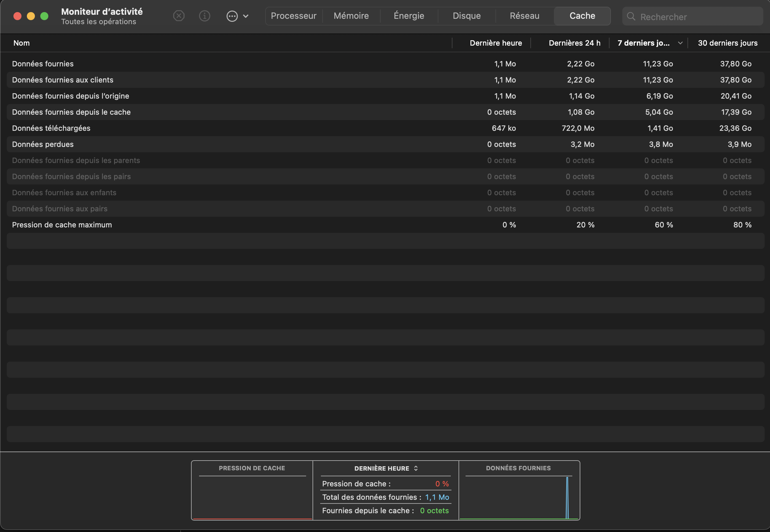The image size is (770, 532).
Task: Toggle sort chevron on 7 derniers jours column
Action: coord(680,43)
